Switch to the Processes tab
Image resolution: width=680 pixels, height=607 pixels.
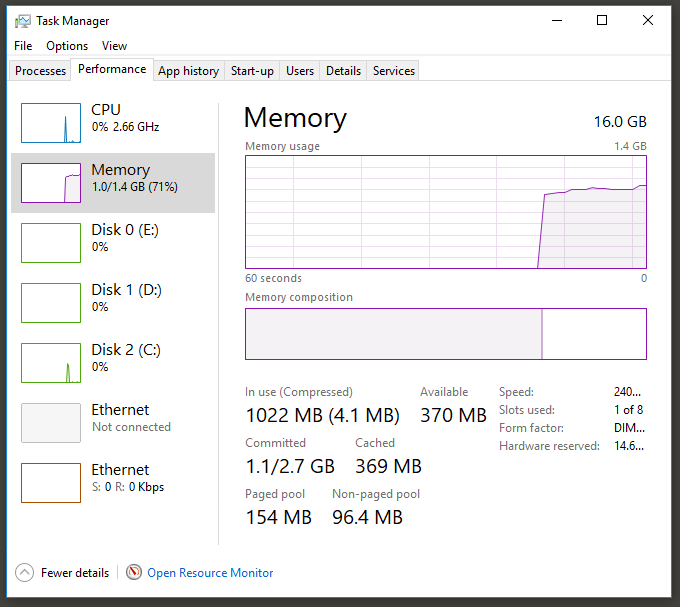click(40, 71)
